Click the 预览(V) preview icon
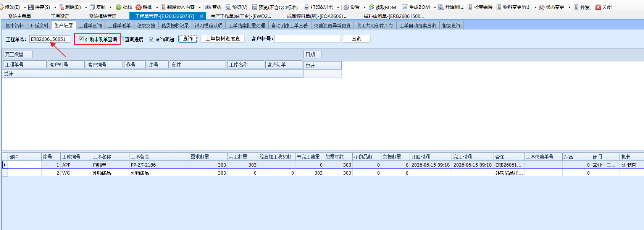This screenshot has height=230, width=644. point(228,7)
